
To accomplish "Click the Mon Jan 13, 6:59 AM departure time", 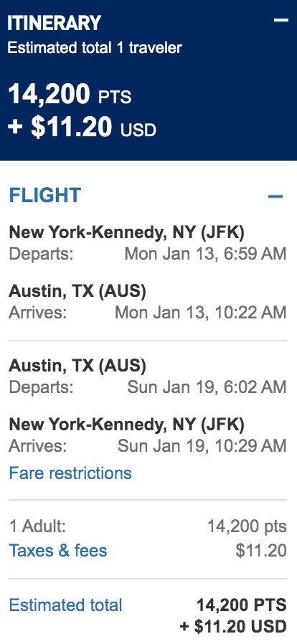I will pos(205,253).
